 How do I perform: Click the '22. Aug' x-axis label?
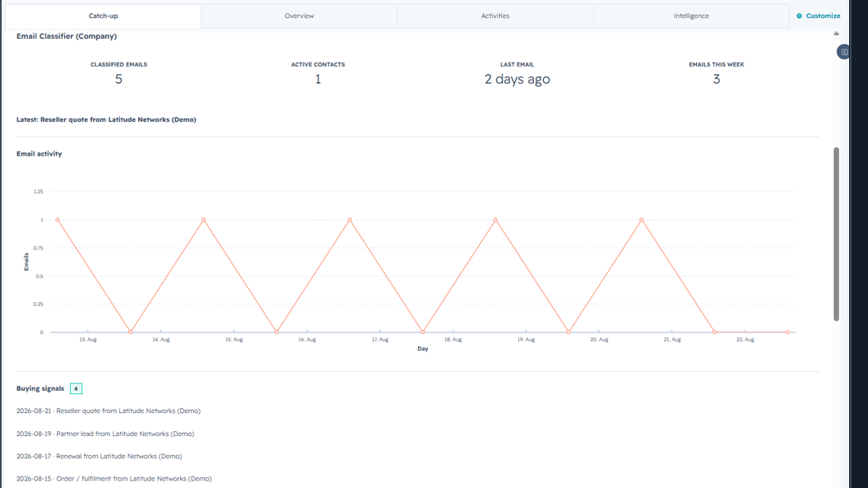coord(745,340)
